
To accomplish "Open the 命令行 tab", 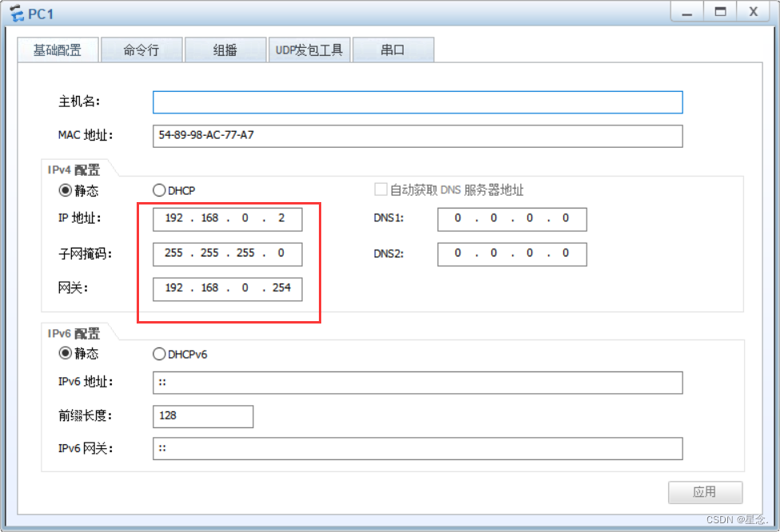I will tap(141, 50).
